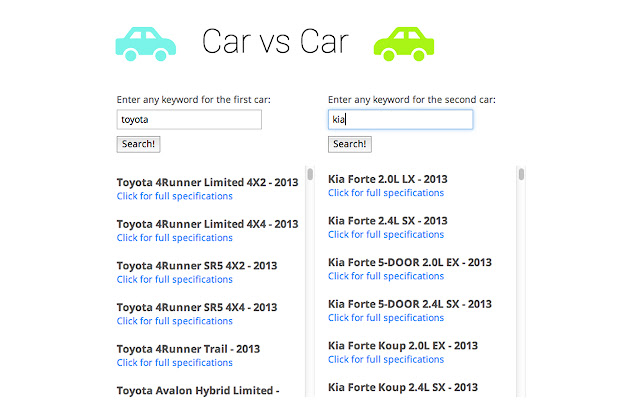The image size is (640, 400).
Task: Focus the second car keyword field
Action: click(400, 120)
